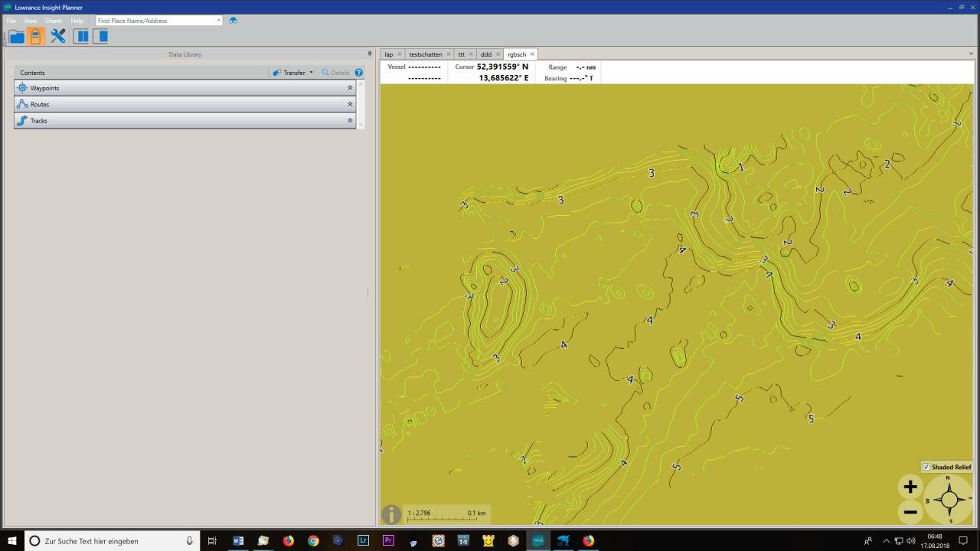
Task: Collapse the Routes section
Action: click(x=350, y=104)
